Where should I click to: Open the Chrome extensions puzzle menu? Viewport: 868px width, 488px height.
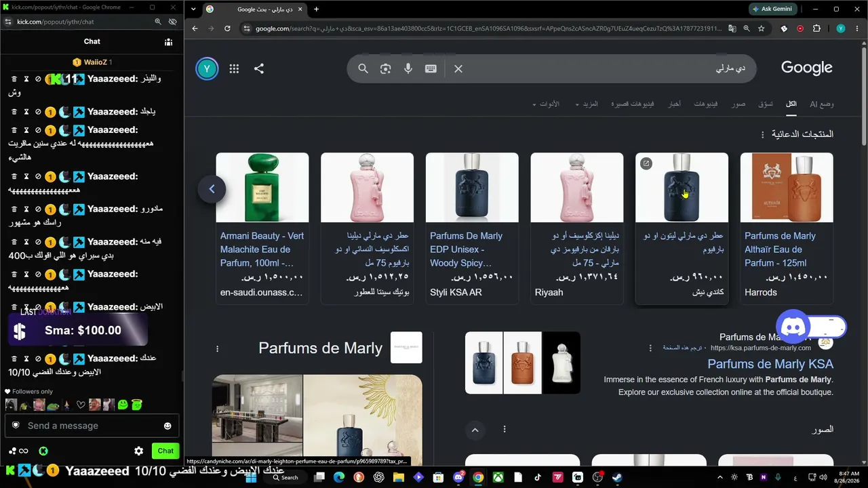(x=816, y=28)
